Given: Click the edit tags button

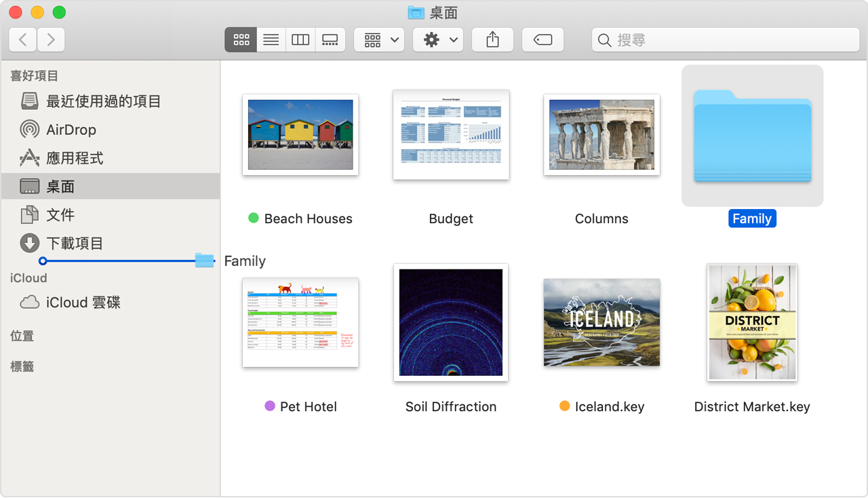Looking at the screenshot, I should (x=542, y=40).
